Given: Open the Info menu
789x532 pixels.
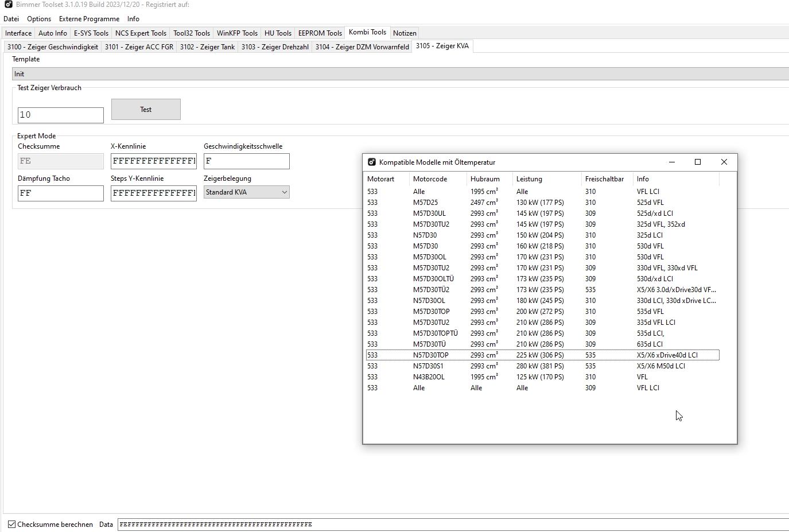Looking at the screenshot, I should point(133,19).
